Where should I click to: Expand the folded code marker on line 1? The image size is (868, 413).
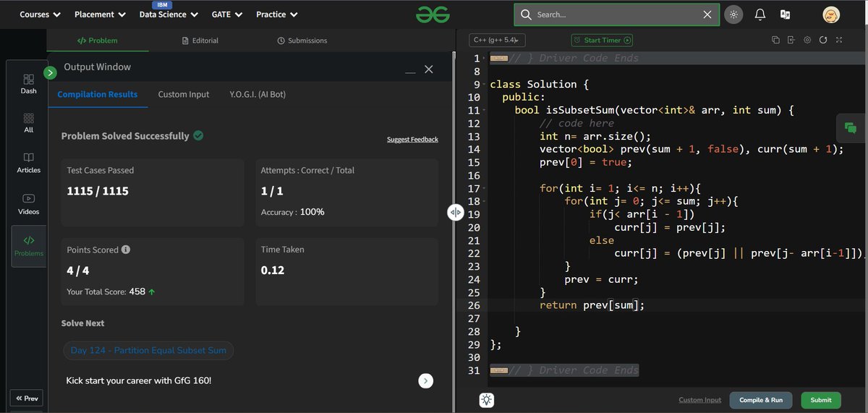498,59
